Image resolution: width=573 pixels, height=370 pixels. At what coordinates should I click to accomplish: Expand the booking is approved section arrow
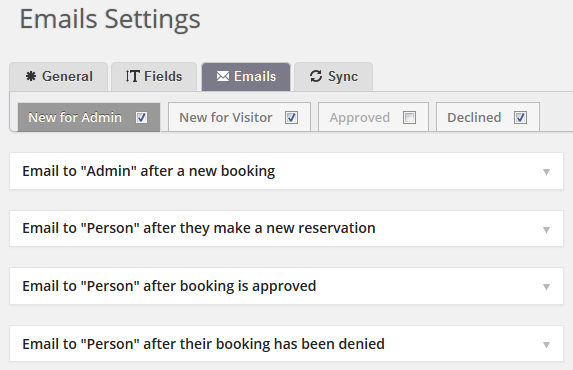(x=546, y=287)
